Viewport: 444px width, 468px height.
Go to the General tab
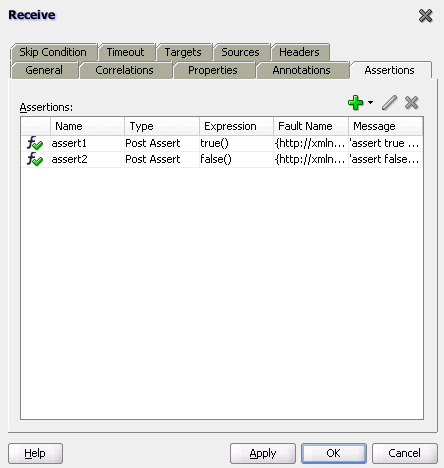44,70
